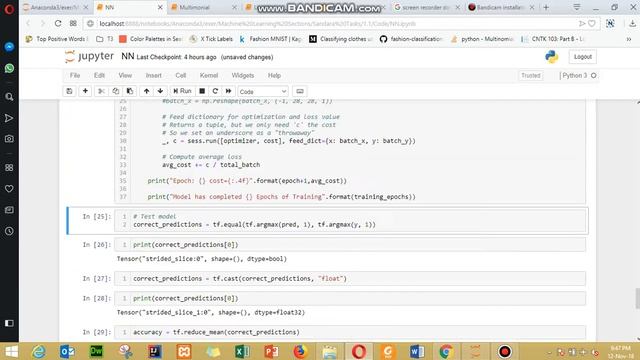Open history clock in Opera sidebar
Viewport: 640px width, 360px height.
tap(9, 231)
